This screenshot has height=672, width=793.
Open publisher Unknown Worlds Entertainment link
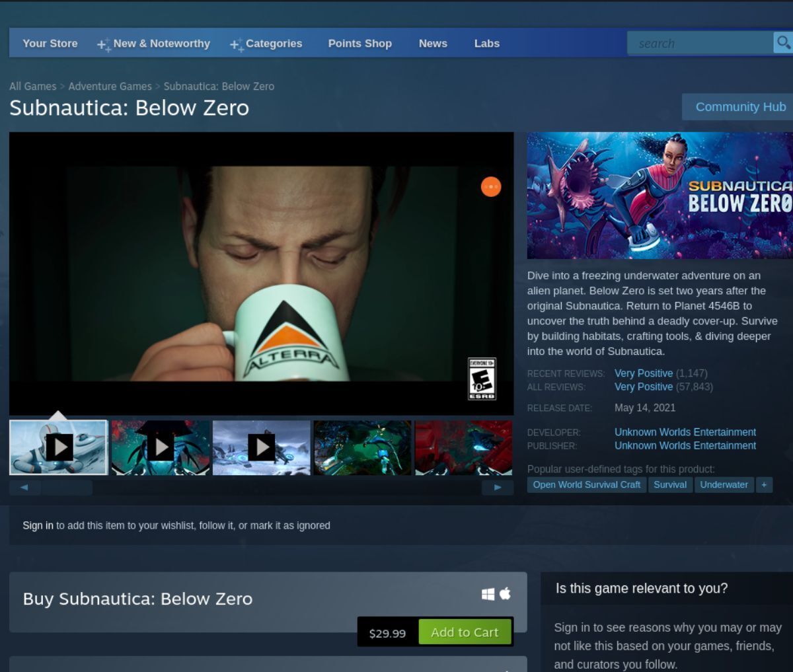click(x=685, y=446)
